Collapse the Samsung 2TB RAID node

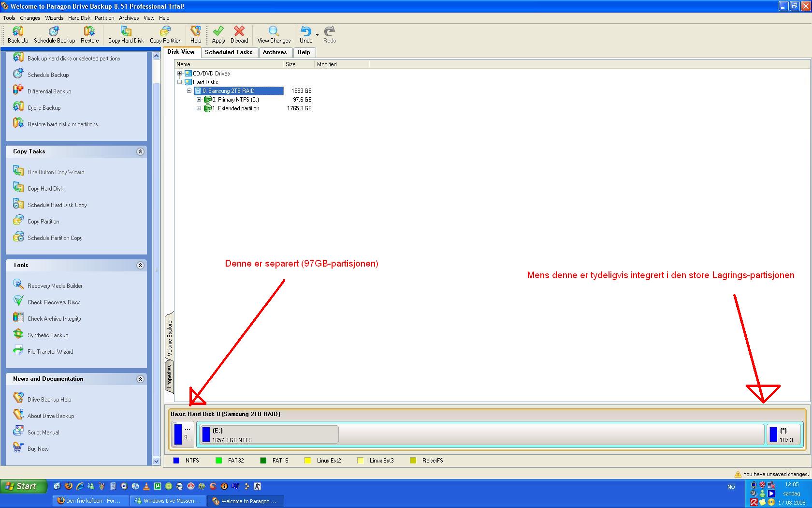(189, 91)
